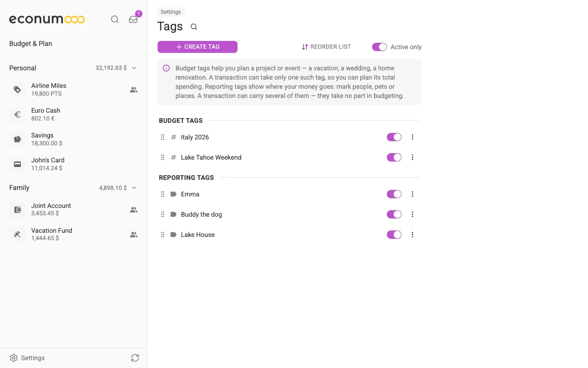Click the drag handle of Lake Tahoe Weekend

coord(163,157)
